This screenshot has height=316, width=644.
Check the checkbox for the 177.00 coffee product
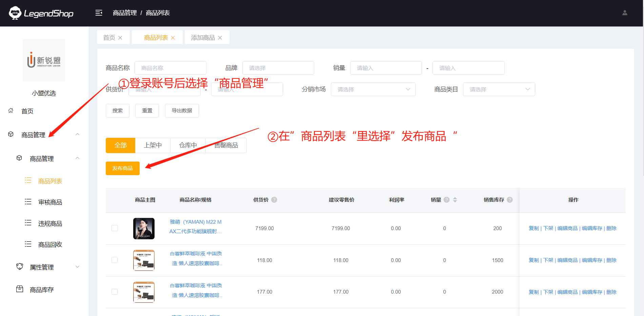click(x=115, y=292)
